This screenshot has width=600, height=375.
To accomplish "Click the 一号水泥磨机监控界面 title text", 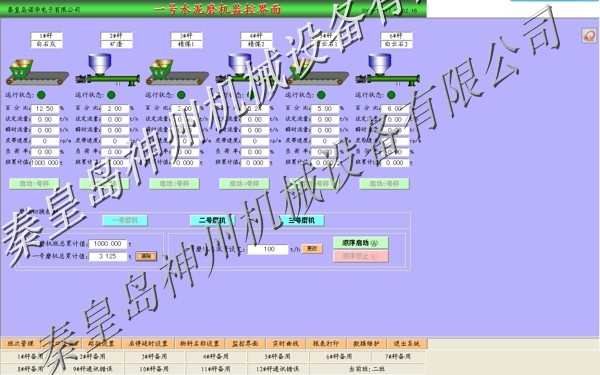I will point(217,9).
